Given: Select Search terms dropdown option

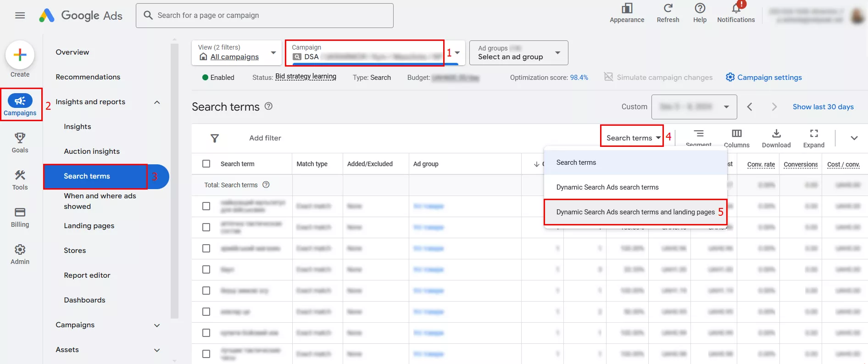Looking at the screenshot, I should (x=635, y=162).
